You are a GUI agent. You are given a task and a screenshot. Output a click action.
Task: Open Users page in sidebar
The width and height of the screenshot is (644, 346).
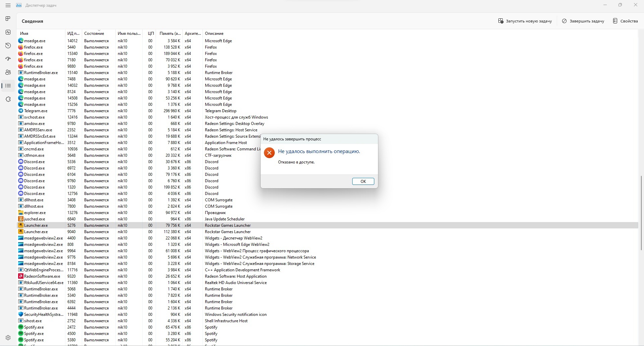click(8, 72)
